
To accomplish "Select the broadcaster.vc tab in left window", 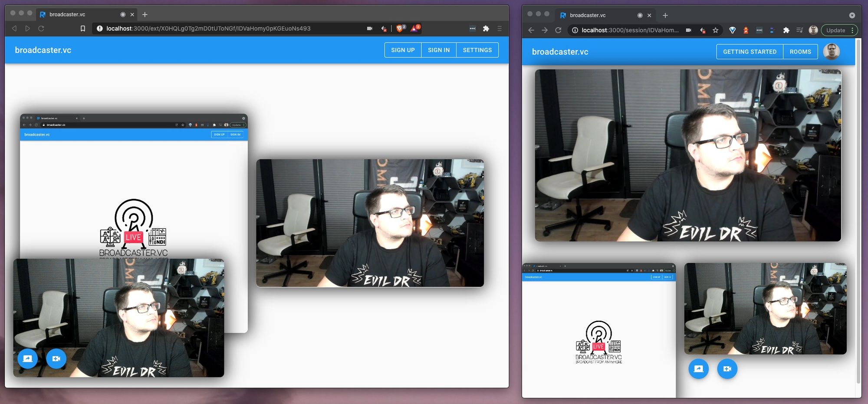I will pos(86,14).
